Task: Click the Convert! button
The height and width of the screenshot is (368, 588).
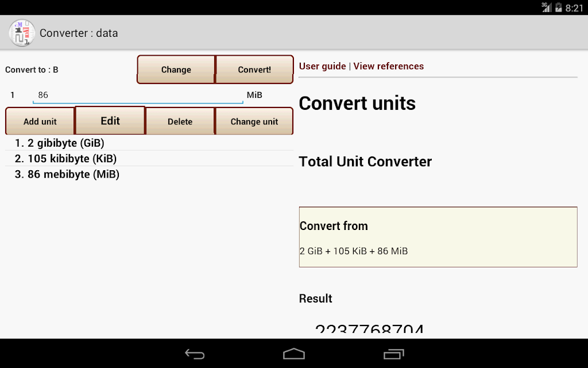Action: click(x=254, y=70)
